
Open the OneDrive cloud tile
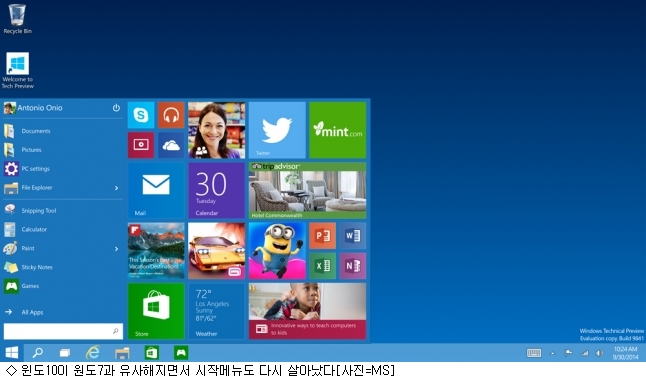(x=171, y=145)
